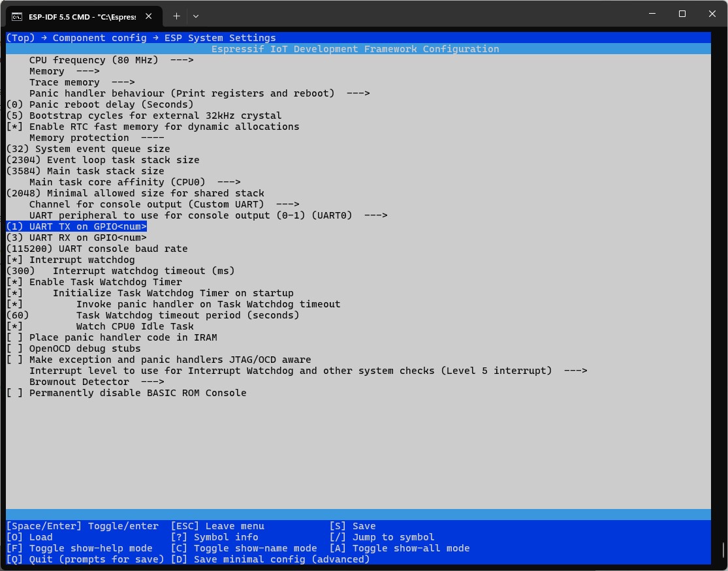
Task: Enable exception and panic handlers JTAG/OCD aware
Action: [x=159, y=360]
